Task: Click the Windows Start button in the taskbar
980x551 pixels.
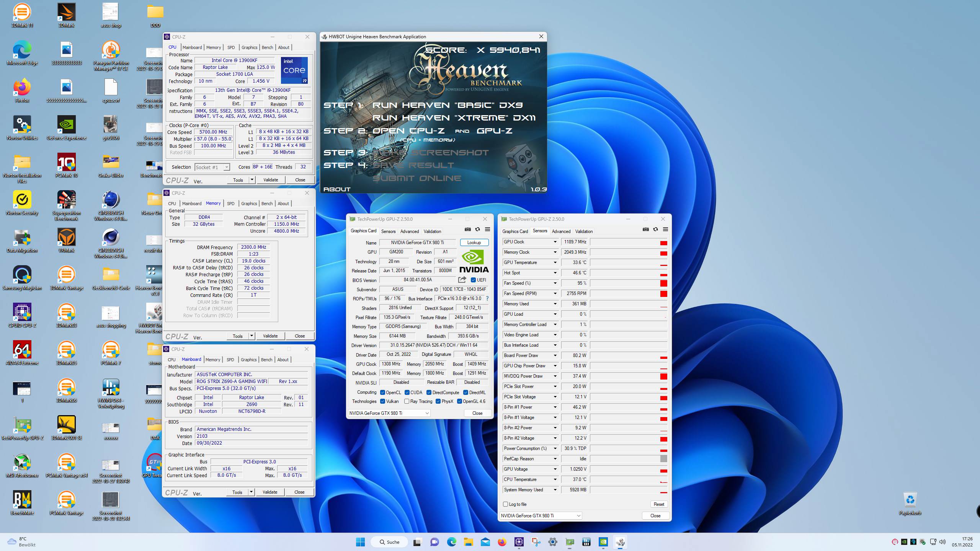Action: tap(360, 542)
